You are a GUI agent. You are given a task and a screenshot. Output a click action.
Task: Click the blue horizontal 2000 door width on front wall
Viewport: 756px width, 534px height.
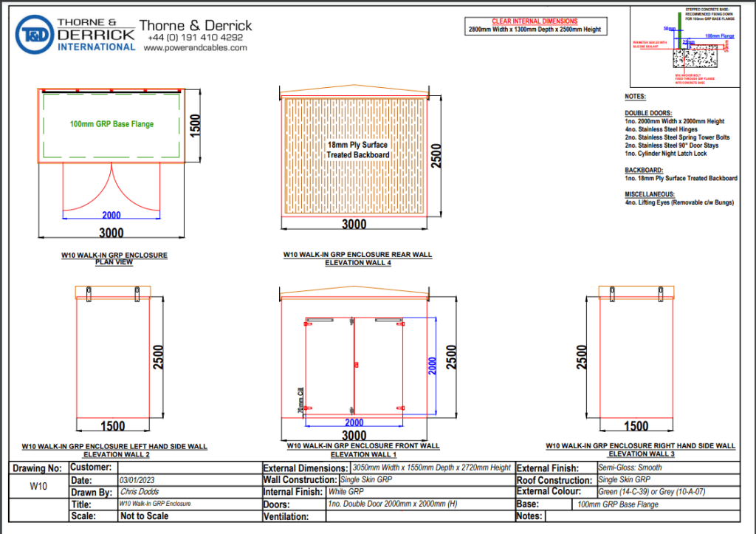[x=354, y=422]
